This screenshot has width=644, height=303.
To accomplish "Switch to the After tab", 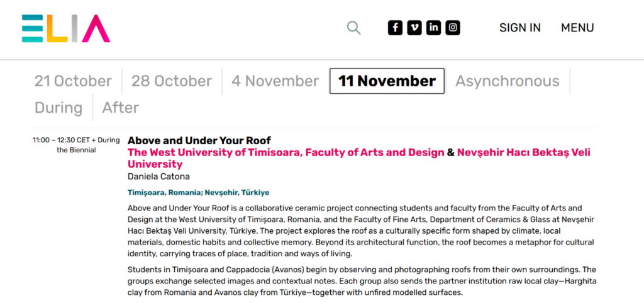I will [x=120, y=108].
